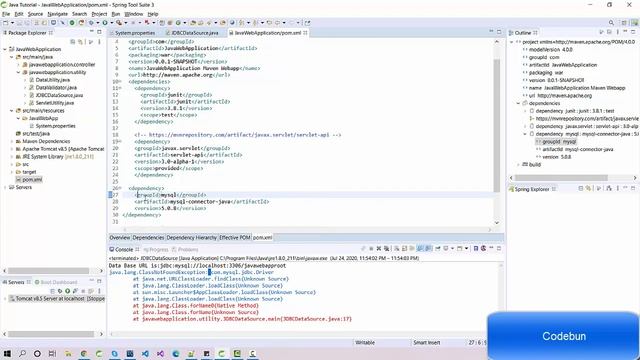Open Package Explorer view menu icon
The height and width of the screenshot is (360, 640).
pyautogui.click(x=99, y=42)
